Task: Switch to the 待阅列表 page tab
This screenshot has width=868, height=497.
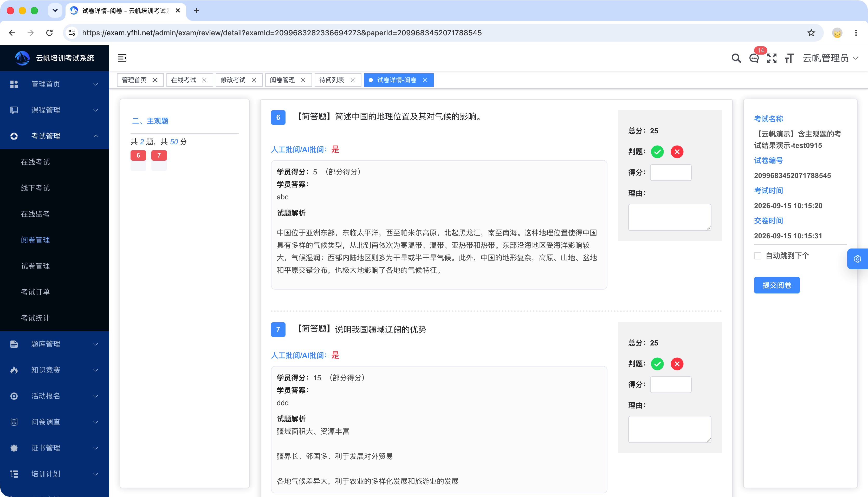Action: [332, 80]
